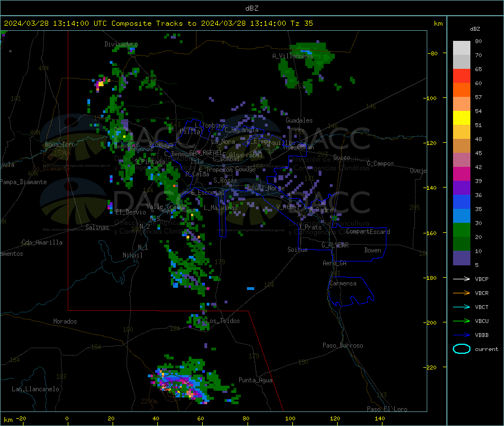504x426 pixels.
Task: Click the Nihuil location label
Action: click(x=132, y=255)
